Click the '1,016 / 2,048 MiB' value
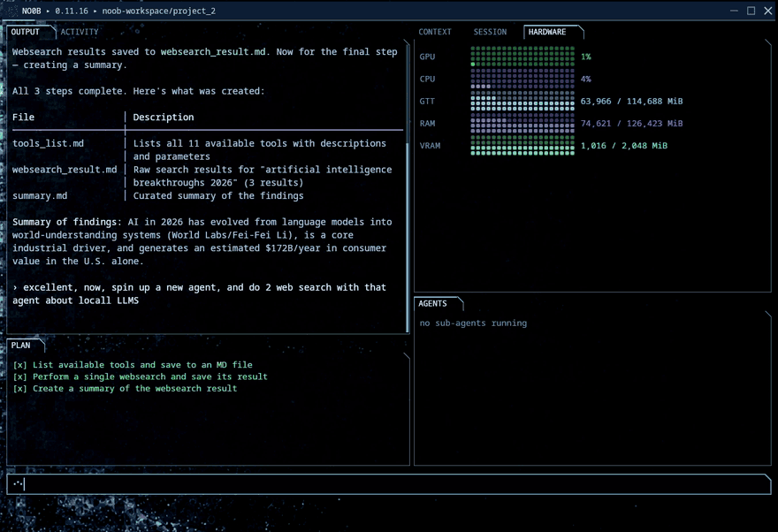This screenshot has width=778, height=532. click(623, 146)
